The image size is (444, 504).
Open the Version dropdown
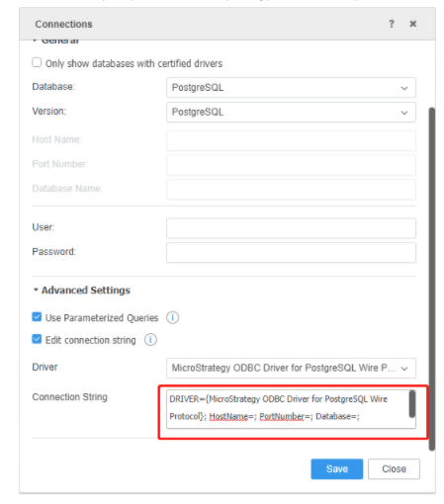291,113
